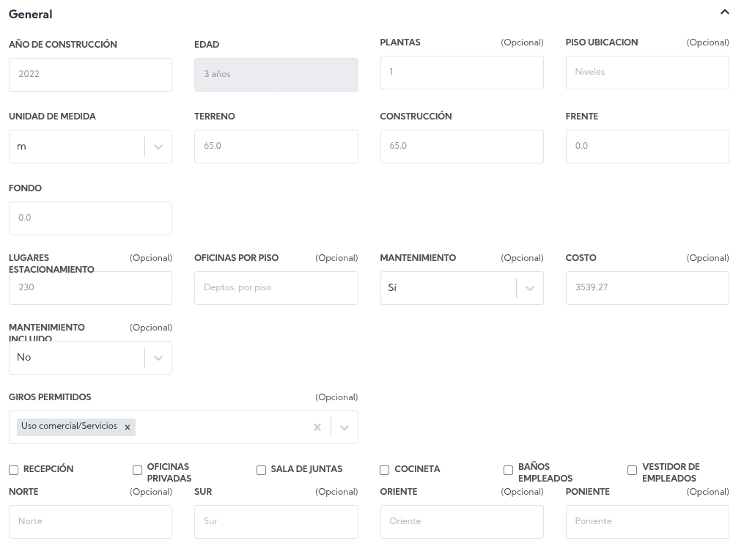Enable the Recepción checkbox

14,470
